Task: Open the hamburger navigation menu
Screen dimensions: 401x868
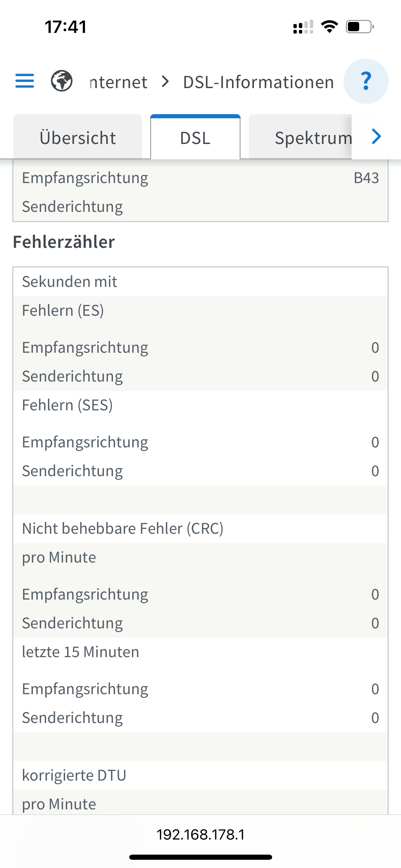Action: click(25, 81)
